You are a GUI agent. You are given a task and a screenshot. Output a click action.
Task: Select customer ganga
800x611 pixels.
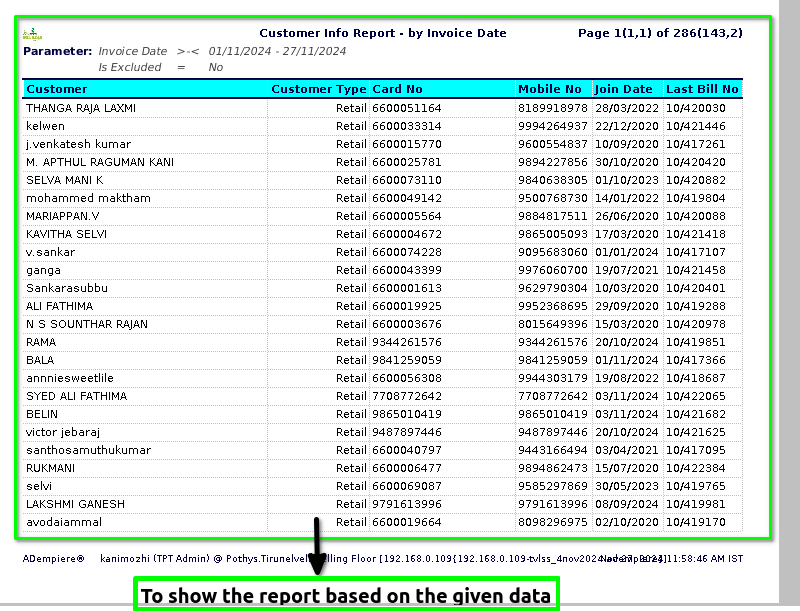point(43,270)
